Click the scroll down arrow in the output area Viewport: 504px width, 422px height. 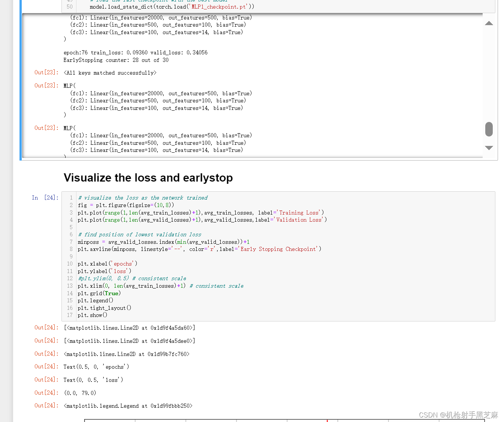[489, 148]
